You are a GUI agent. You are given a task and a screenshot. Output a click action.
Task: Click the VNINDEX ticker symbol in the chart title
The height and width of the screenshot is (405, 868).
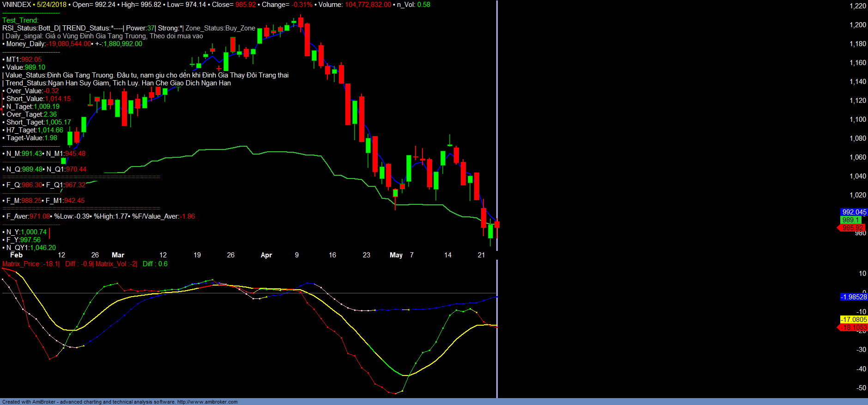click(x=17, y=5)
